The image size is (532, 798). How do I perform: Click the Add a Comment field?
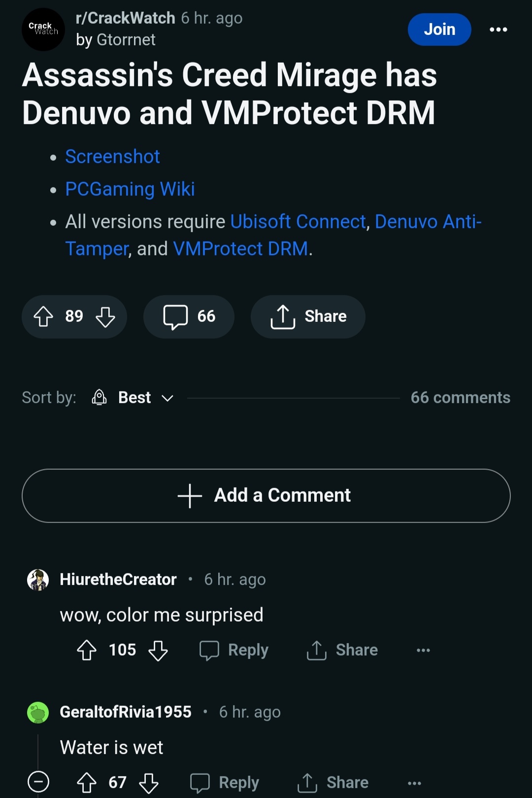266,495
